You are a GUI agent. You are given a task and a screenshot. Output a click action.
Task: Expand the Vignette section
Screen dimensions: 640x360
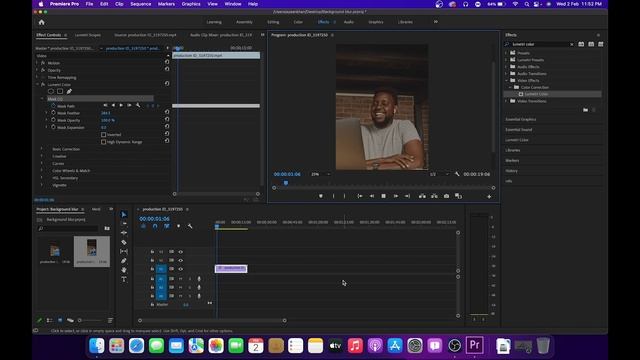pyautogui.click(x=42, y=185)
